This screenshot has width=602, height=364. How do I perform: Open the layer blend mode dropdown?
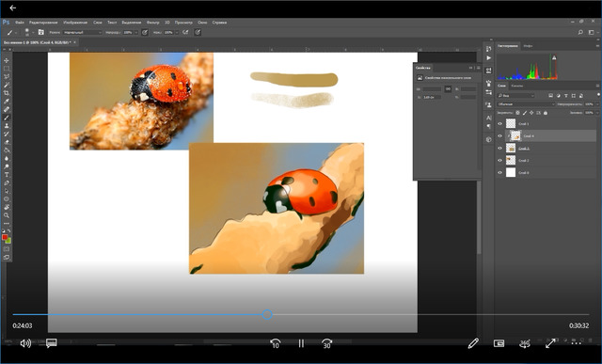[526, 104]
